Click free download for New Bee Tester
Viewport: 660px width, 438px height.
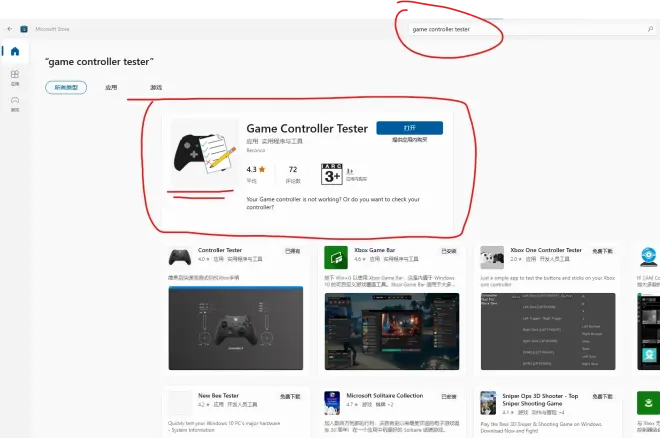pyautogui.click(x=290, y=397)
